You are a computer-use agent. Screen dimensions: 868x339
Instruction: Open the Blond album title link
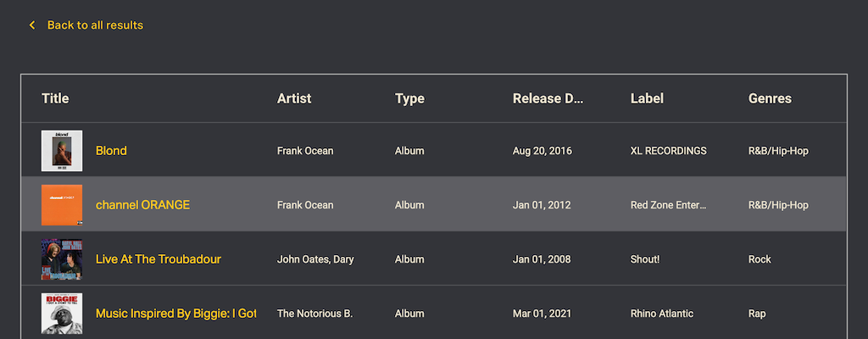click(111, 151)
